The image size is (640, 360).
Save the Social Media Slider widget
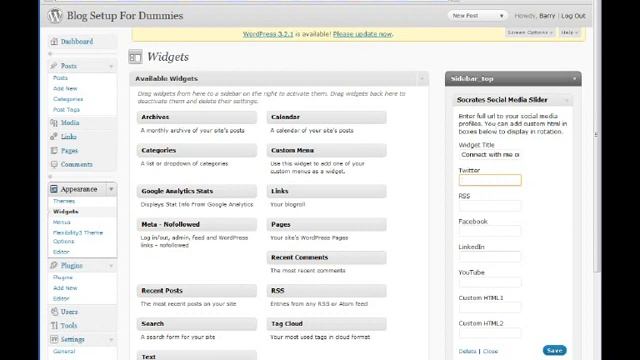pos(555,350)
